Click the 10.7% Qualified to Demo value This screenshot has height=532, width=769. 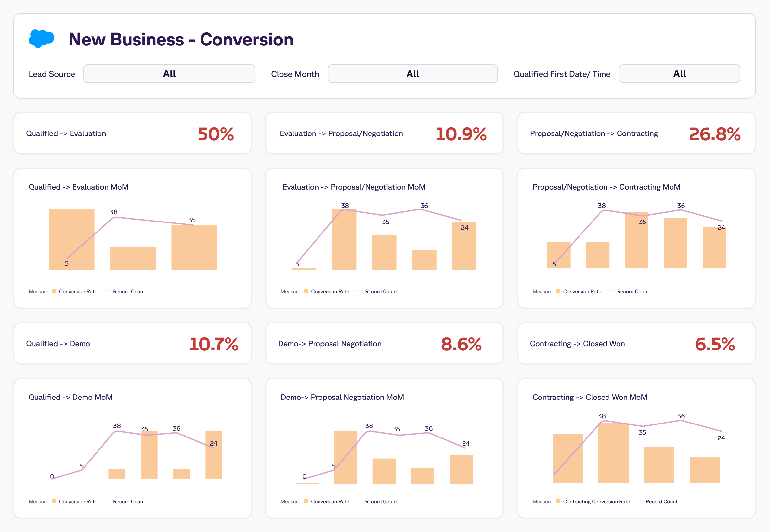click(214, 344)
